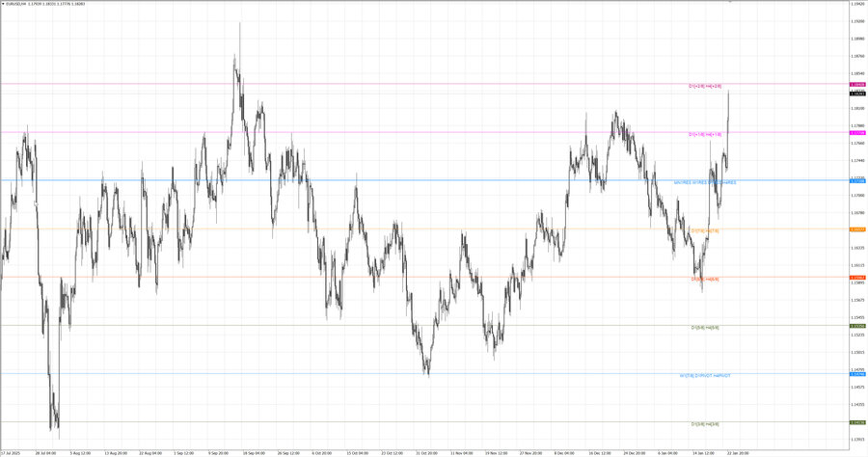Click the 27 Nov 20:00 time axis label
The width and height of the screenshot is (868, 457).
coord(529,453)
